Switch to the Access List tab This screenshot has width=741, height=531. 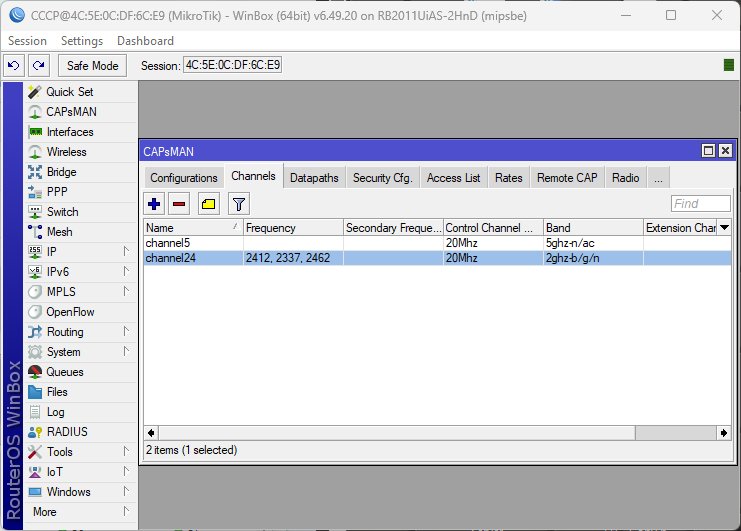tap(454, 178)
